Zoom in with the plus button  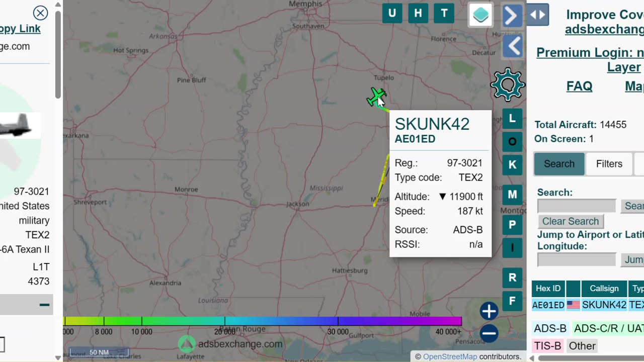coord(489,311)
